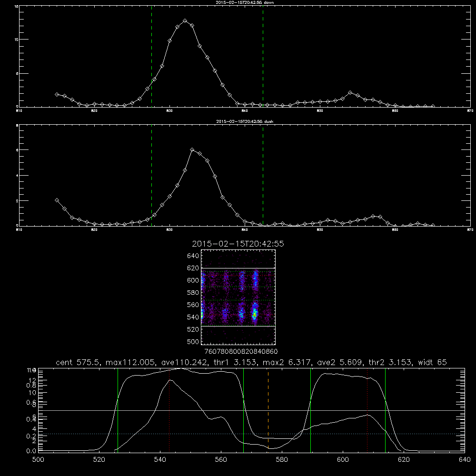Click the orange dashed center line in the profile plot
The width and height of the screenshot is (476, 476).
tap(268, 410)
